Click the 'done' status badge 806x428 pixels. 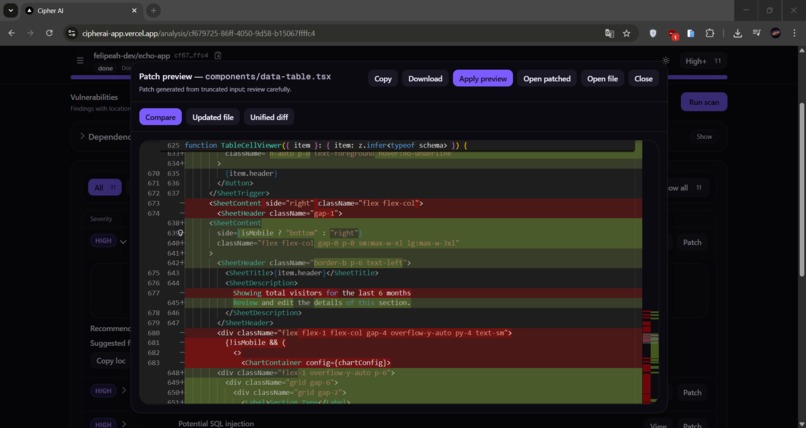pyautogui.click(x=105, y=68)
